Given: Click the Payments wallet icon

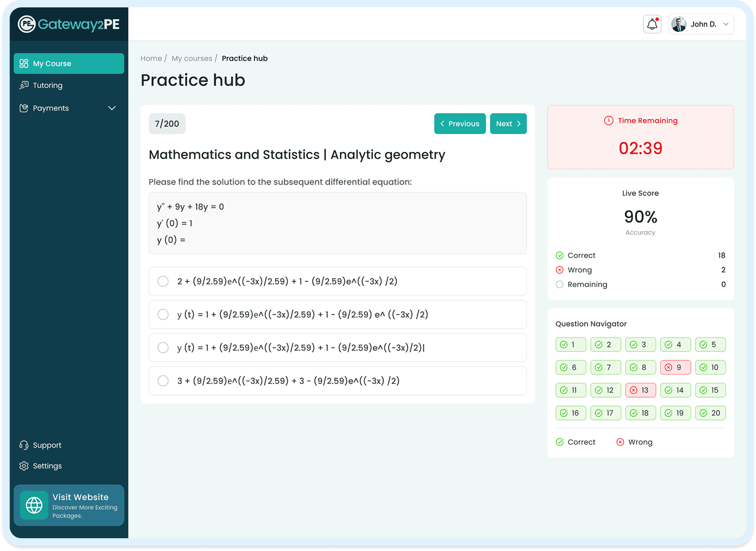Looking at the screenshot, I should [24, 108].
